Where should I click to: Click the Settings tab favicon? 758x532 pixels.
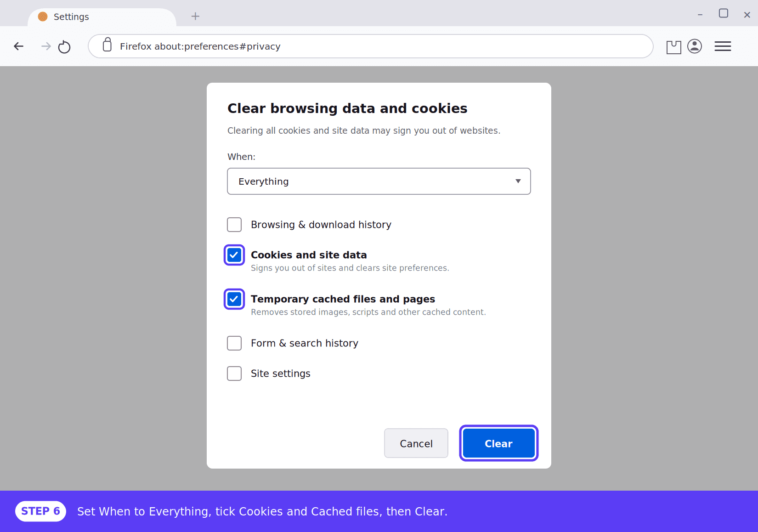point(43,17)
